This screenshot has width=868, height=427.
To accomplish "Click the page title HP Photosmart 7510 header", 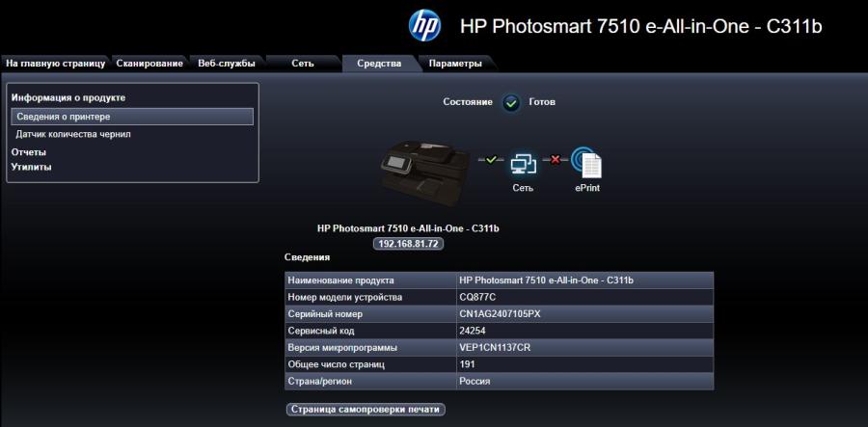I will click(641, 26).
